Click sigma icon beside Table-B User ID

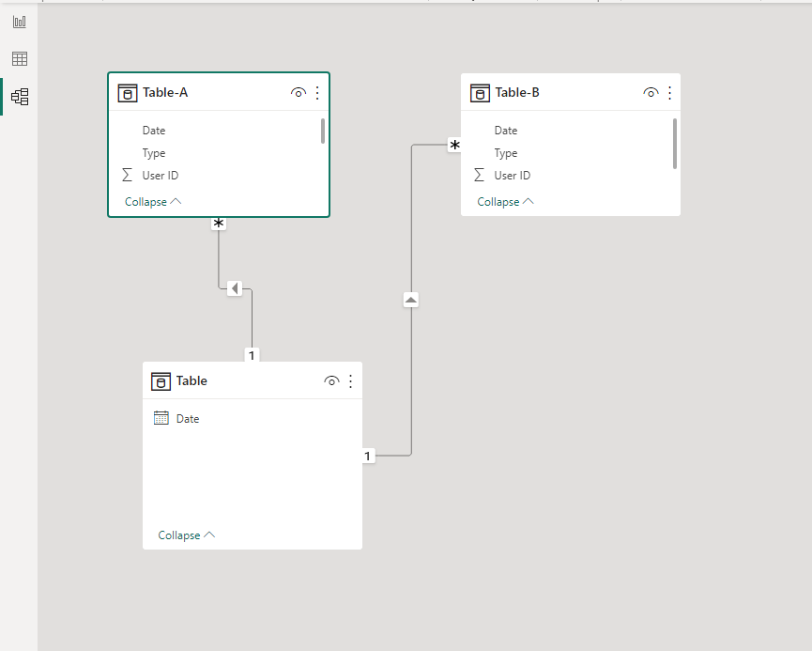tap(479, 175)
